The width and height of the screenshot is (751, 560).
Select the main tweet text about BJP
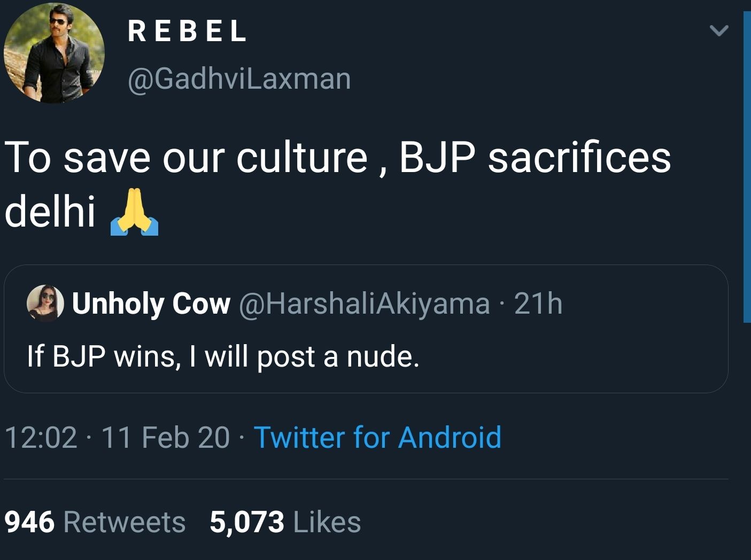click(337, 158)
